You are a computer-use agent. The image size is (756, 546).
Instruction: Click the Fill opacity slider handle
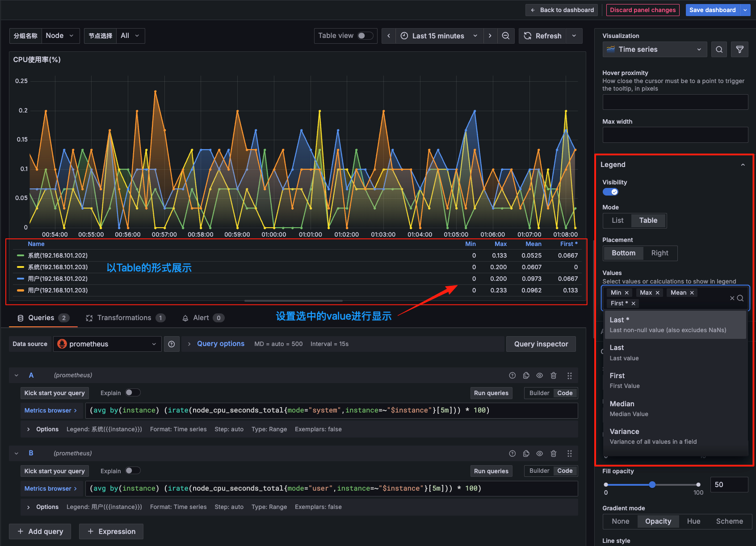coord(652,484)
